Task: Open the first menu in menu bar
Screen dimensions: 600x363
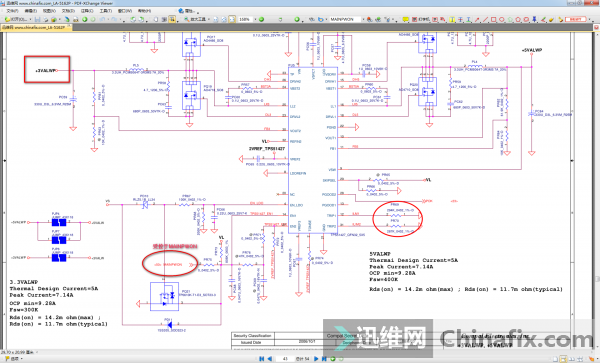Action: tap(12, 11)
